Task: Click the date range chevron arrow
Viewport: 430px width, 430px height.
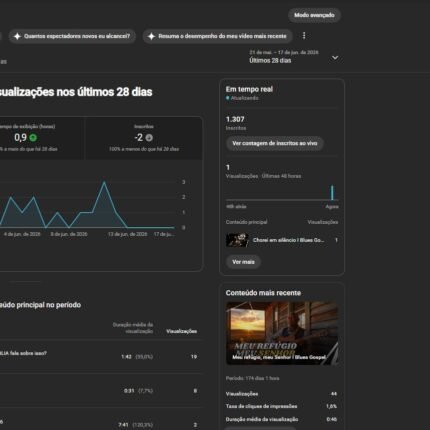Action: pos(335,58)
